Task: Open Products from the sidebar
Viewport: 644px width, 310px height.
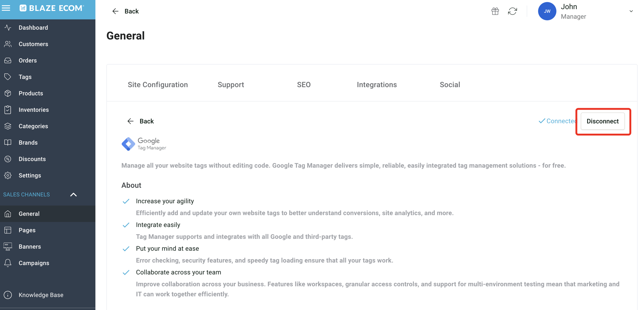Action: tap(31, 93)
